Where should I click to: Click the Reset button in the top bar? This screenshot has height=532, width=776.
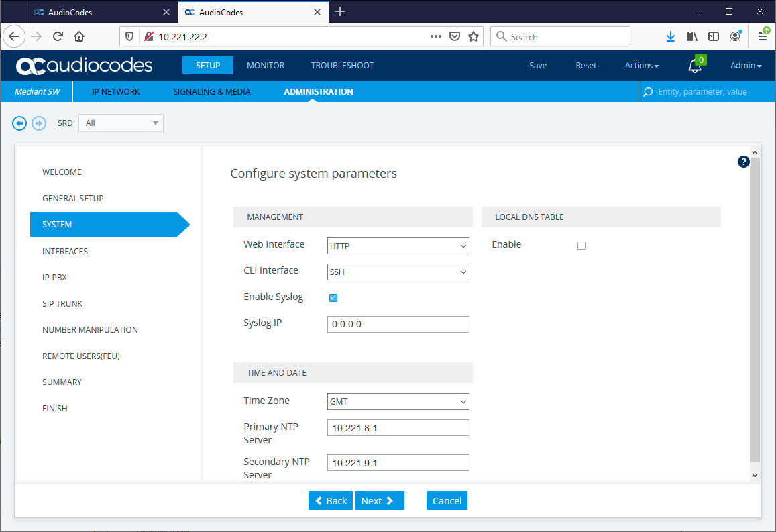click(586, 66)
